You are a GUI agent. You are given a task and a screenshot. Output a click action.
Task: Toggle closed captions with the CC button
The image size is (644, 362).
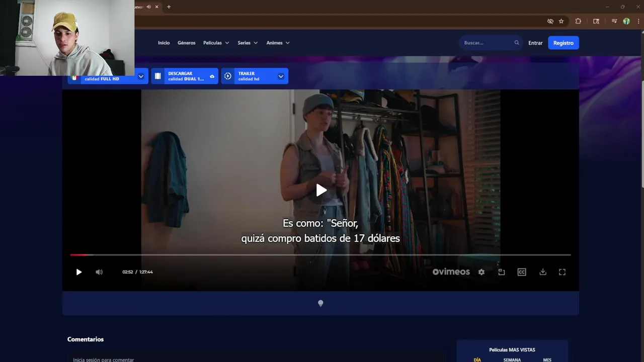(x=522, y=272)
